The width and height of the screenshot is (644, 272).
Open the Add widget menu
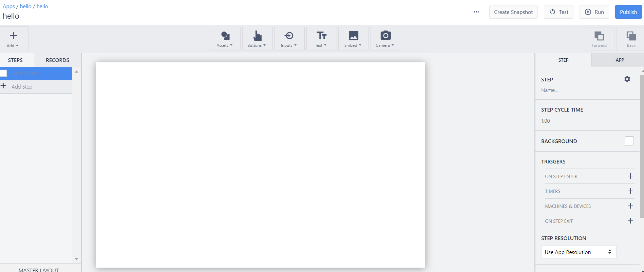point(14,39)
